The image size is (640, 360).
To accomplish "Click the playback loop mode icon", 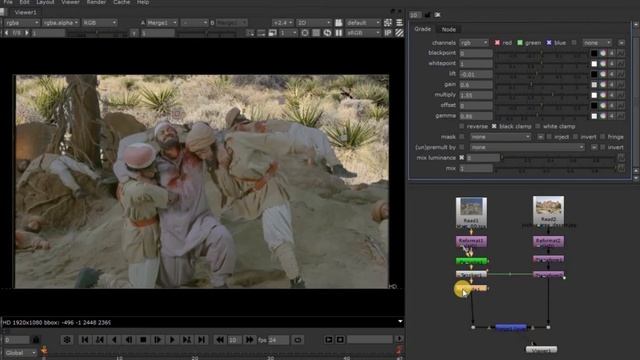I will [x=298, y=340].
